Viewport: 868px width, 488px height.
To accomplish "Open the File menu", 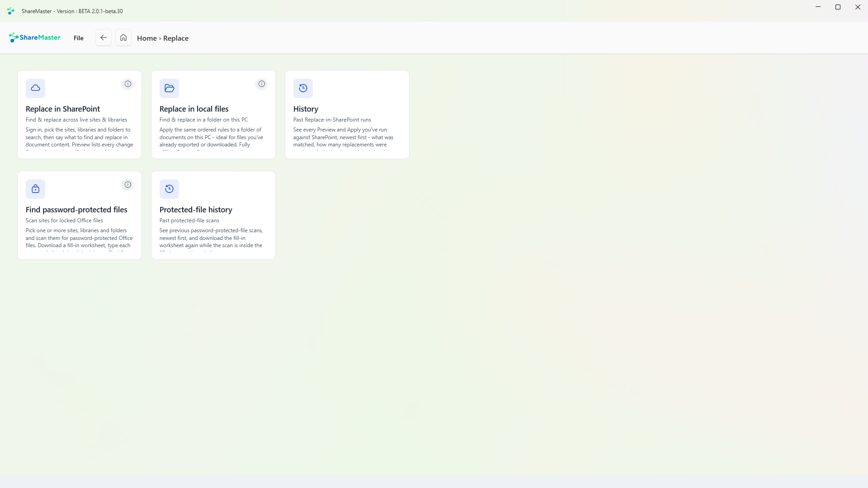I will (x=79, y=38).
